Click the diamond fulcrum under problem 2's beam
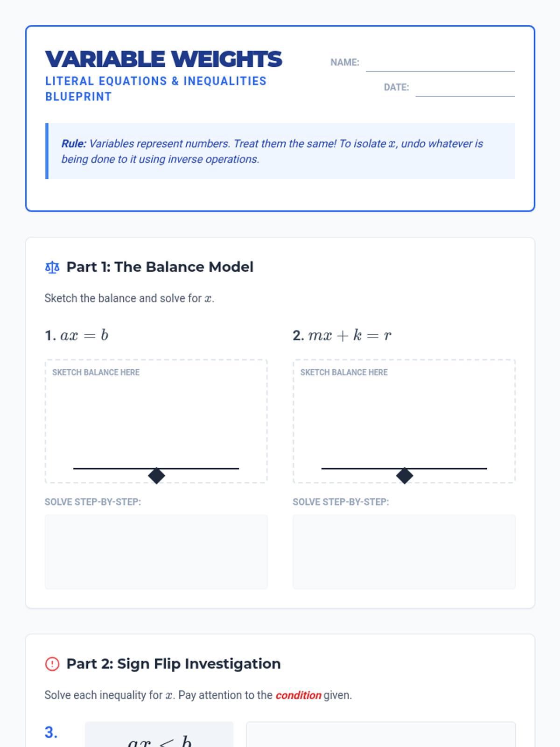 [x=405, y=476]
